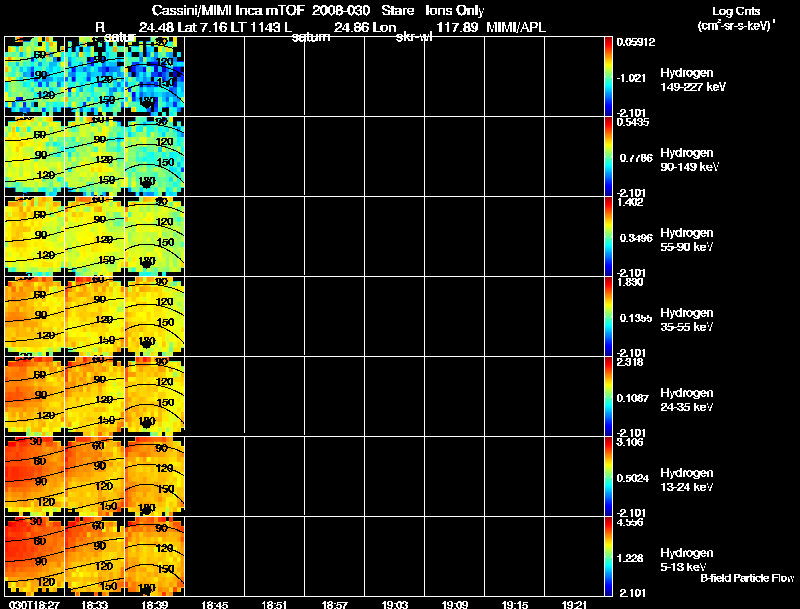Click the 19:21 time axis label
Screen dimensions: 800x609
[x=575, y=604]
